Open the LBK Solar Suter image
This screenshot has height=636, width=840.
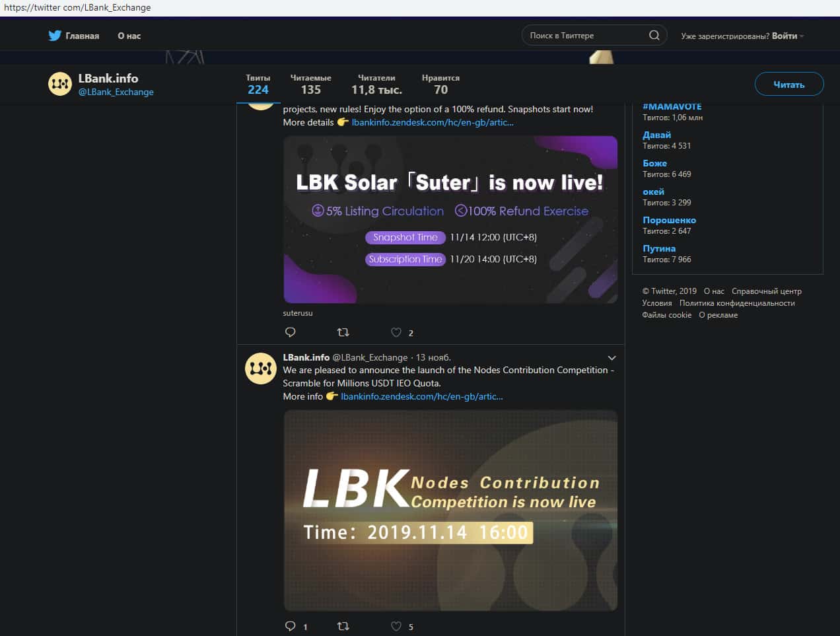coord(450,219)
